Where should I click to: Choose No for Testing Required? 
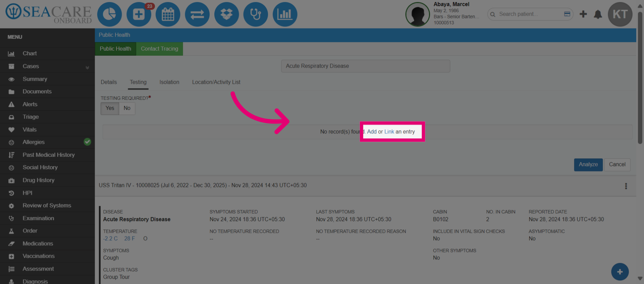point(127,108)
